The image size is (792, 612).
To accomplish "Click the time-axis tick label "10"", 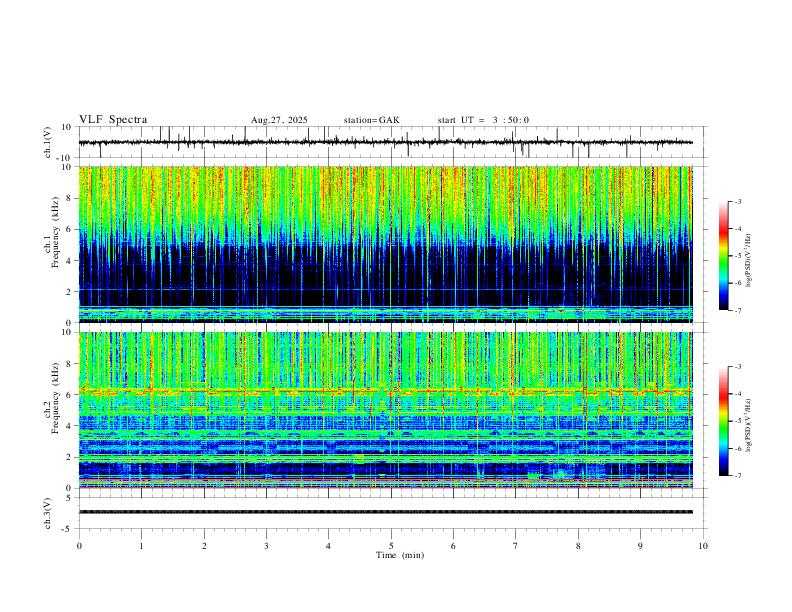I will tap(703, 546).
